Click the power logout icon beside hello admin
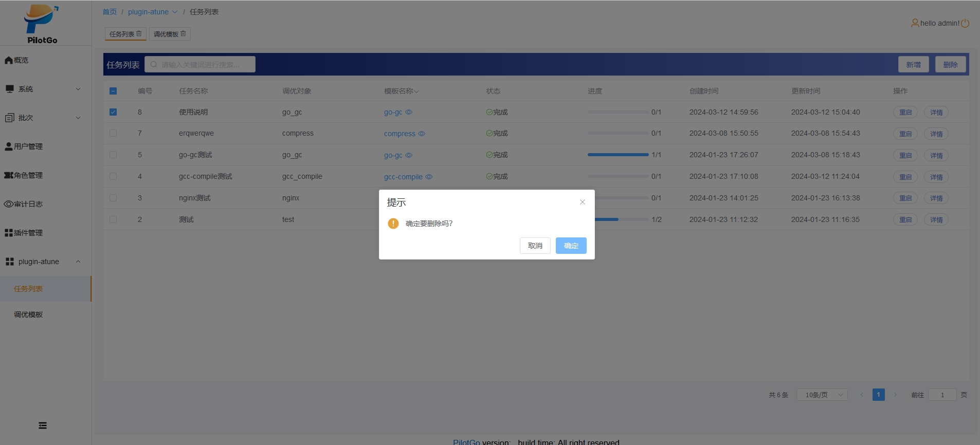This screenshot has width=980, height=445. click(965, 23)
